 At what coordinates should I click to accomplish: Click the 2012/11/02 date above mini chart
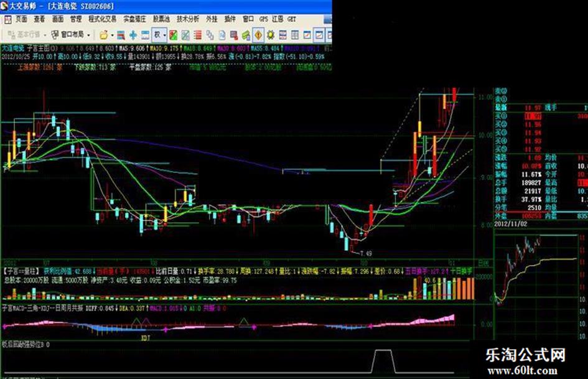pos(511,224)
